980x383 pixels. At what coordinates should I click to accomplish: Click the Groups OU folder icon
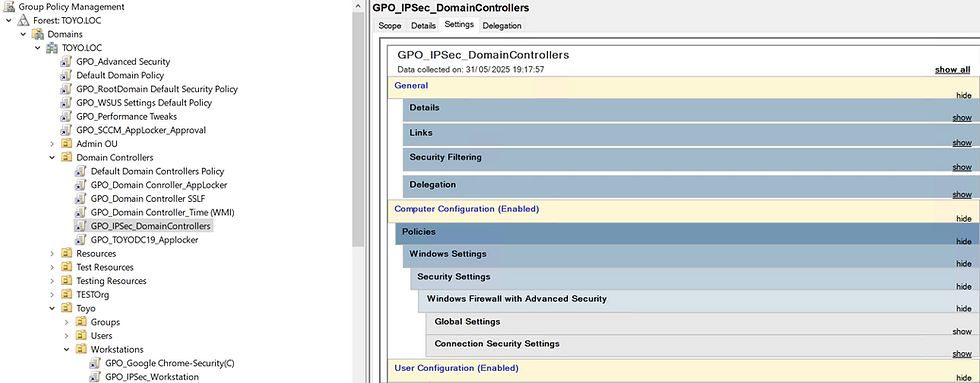[x=81, y=322]
